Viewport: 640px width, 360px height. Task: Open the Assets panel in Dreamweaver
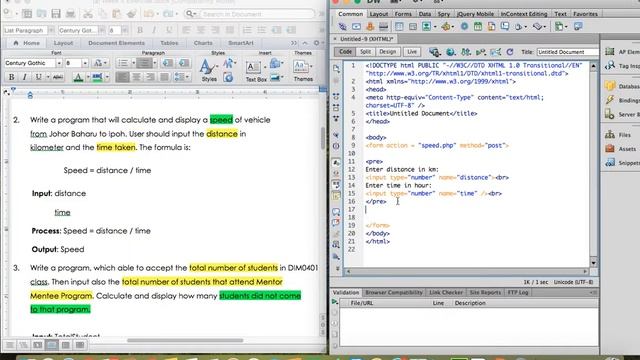click(620, 149)
